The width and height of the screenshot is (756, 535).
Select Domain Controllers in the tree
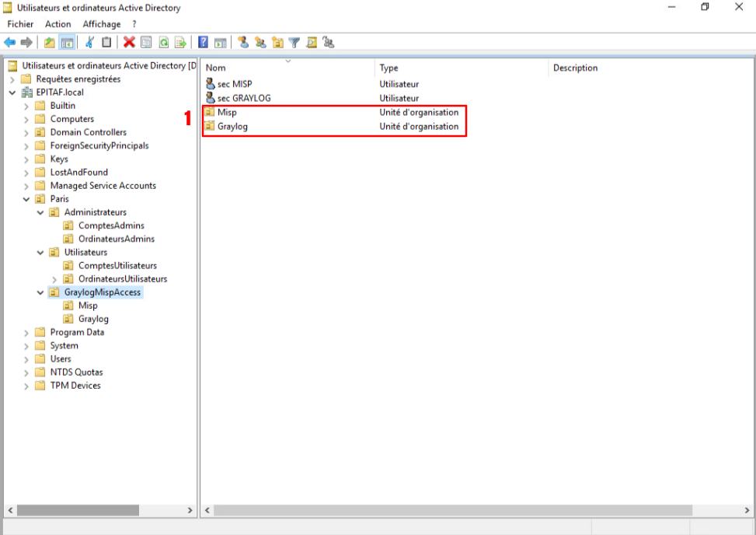tap(88, 132)
